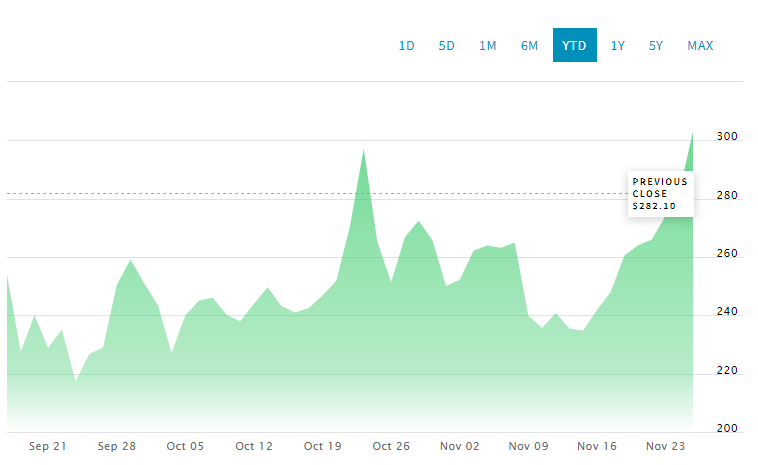The image size is (758, 465).
Task: Click the Previous Close $282.10 label
Action: click(x=660, y=194)
